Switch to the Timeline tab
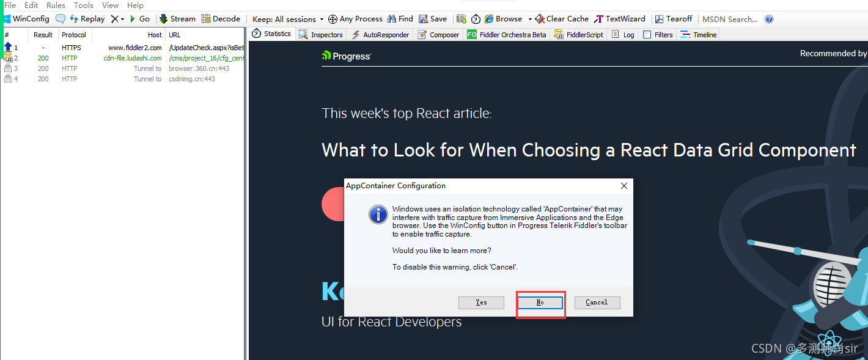This screenshot has width=868, height=360. (x=699, y=35)
